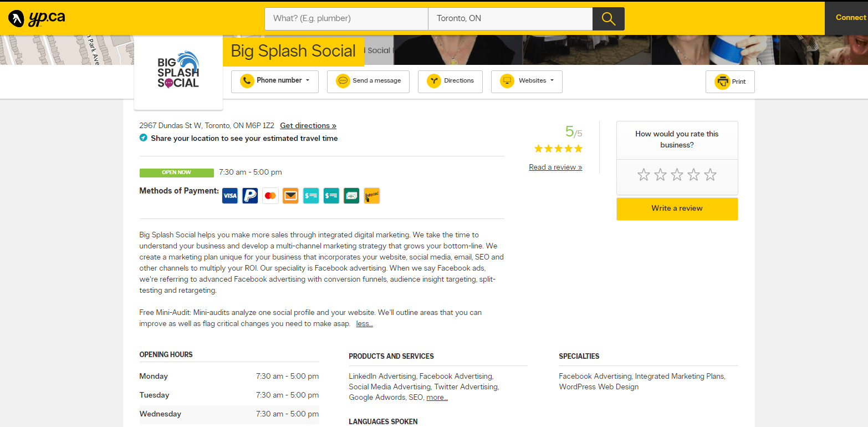Rate the business two stars

point(660,175)
